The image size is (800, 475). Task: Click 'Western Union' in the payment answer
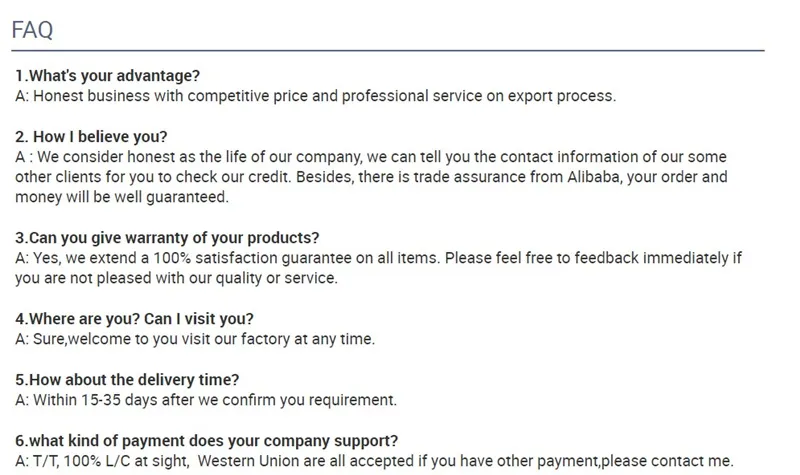pos(248,461)
